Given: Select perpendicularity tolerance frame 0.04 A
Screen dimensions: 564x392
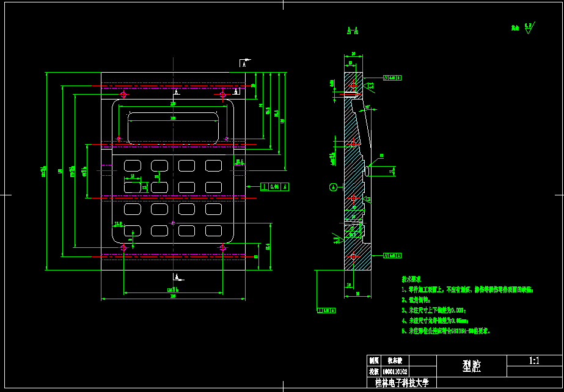Looking at the screenshot, I should [274, 187].
